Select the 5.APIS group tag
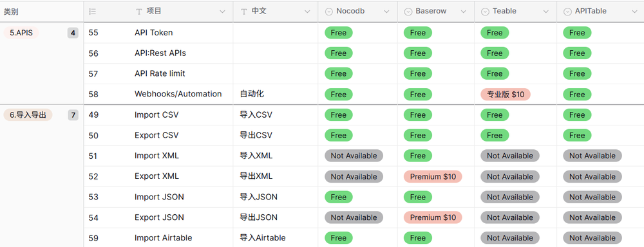 (21, 33)
